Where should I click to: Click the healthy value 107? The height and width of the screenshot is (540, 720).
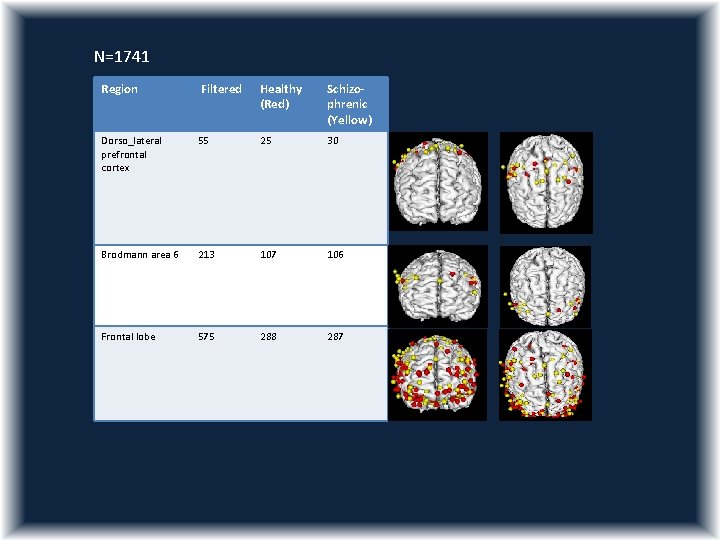[x=268, y=254]
